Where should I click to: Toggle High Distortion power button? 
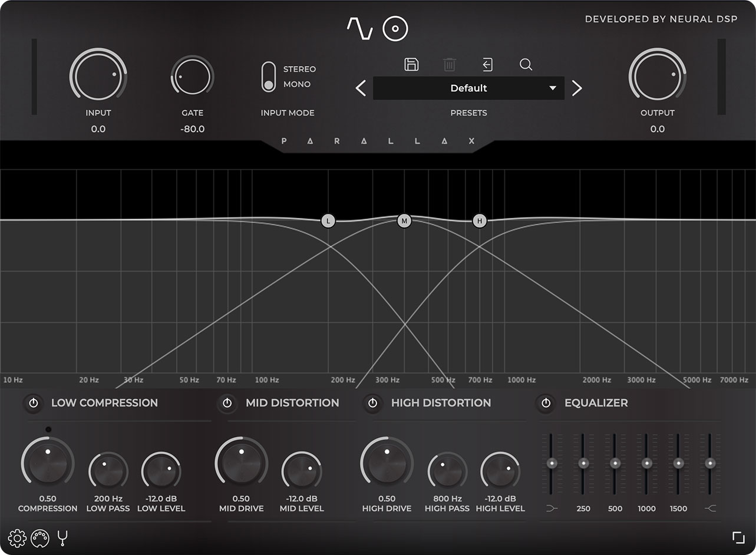point(372,403)
